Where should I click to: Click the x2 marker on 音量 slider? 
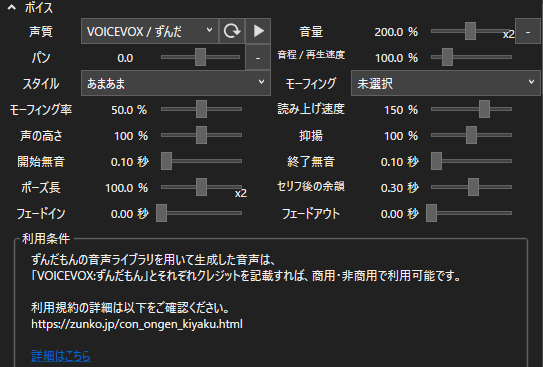tap(508, 34)
